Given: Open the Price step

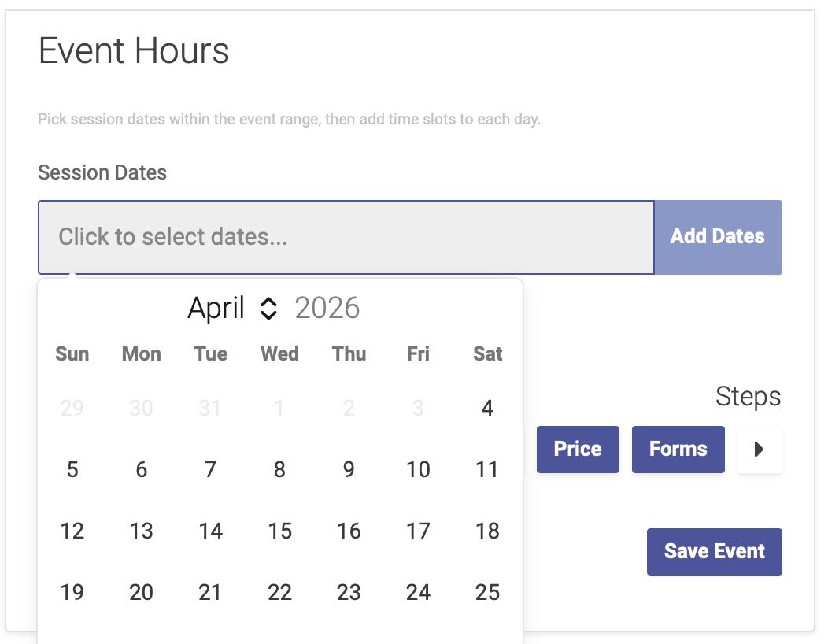Looking at the screenshot, I should point(578,449).
